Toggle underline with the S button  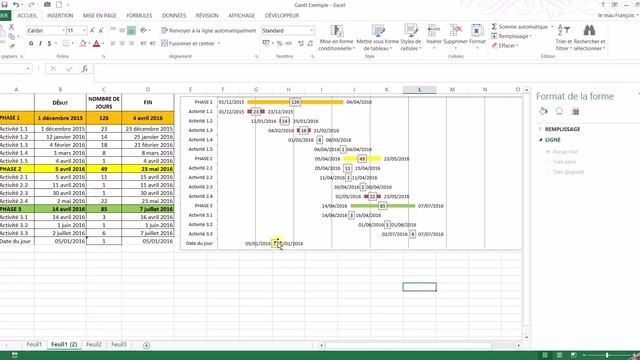tap(49, 43)
